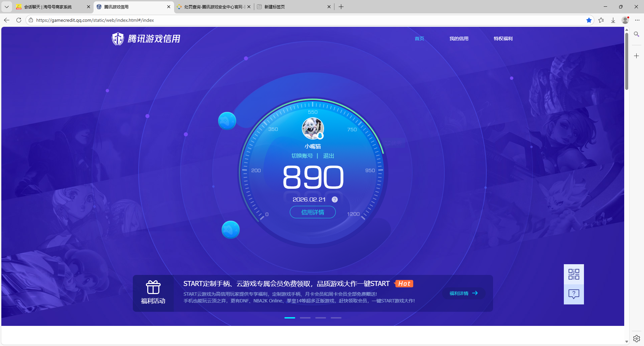This screenshot has height=346, width=644.
Task: Switch to the 处罚查询 tab
Action: (x=211, y=7)
